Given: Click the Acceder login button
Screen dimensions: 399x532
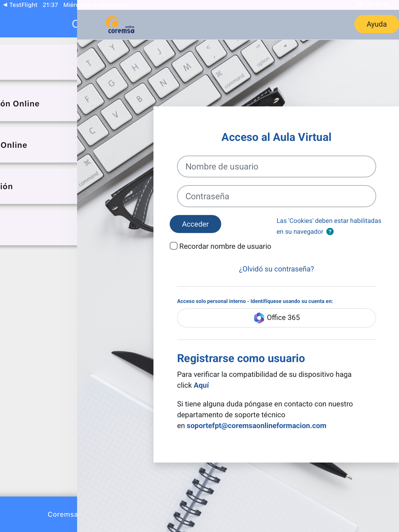Looking at the screenshot, I should click(195, 224).
